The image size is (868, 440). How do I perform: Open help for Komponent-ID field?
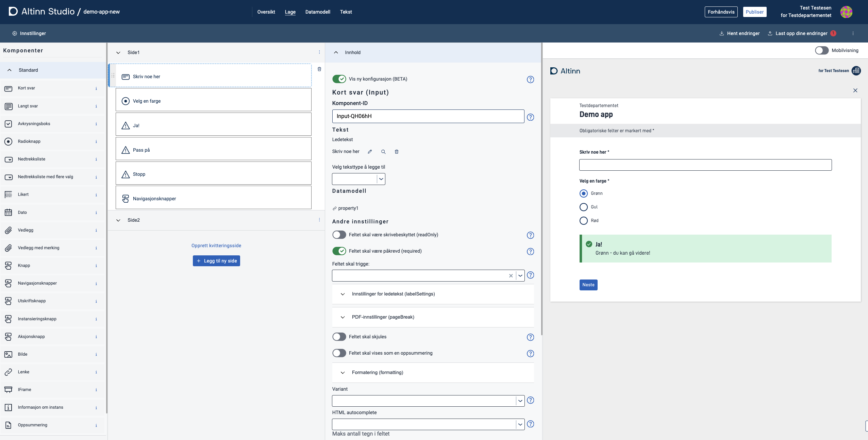tap(531, 117)
